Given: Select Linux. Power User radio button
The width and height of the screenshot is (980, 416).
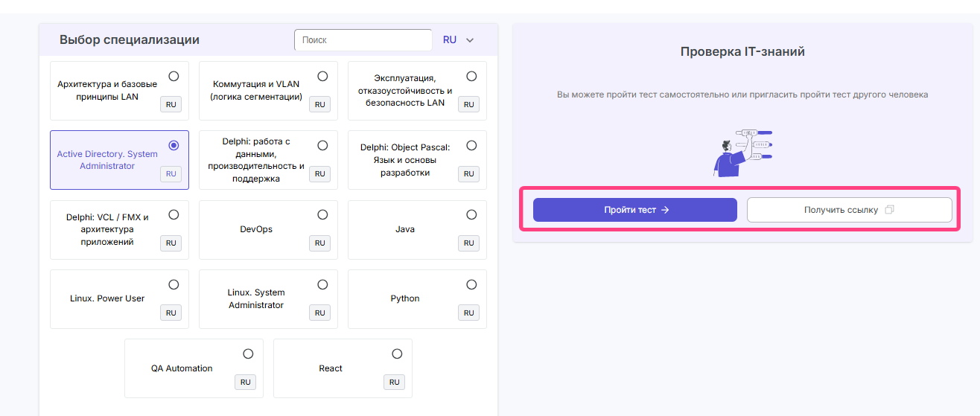Looking at the screenshot, I should pyautogui.click(x=174, y=284).
